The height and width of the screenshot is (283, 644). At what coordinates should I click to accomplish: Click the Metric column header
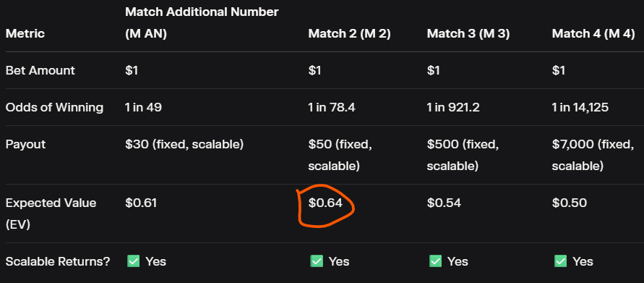point(25,34)
